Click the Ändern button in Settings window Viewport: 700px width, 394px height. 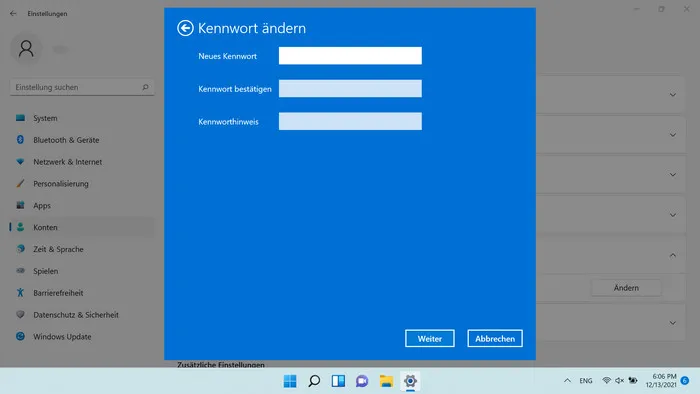click(626, 288)
